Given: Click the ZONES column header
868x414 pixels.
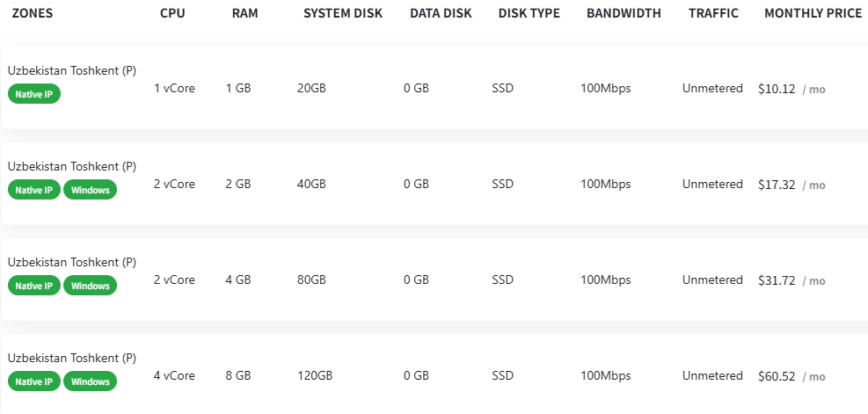Looking at the screenshot, I should [x=33, y=14].
